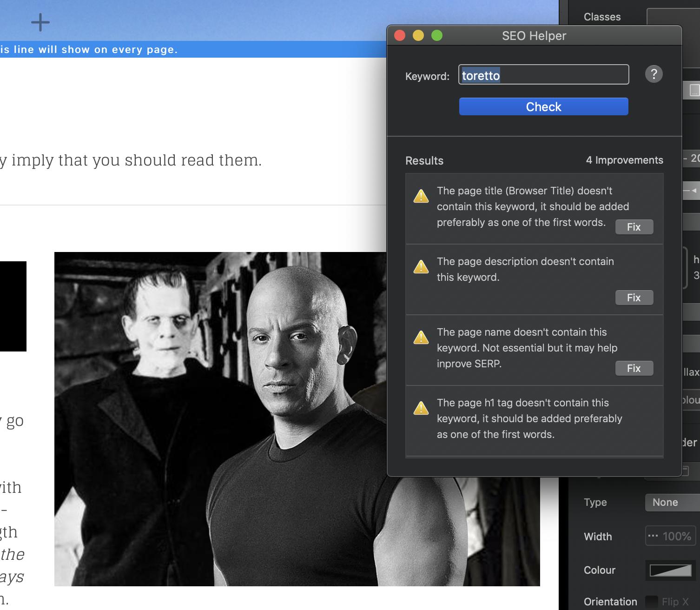
Task: Select the black box beside the image
Action: [13, 306]
